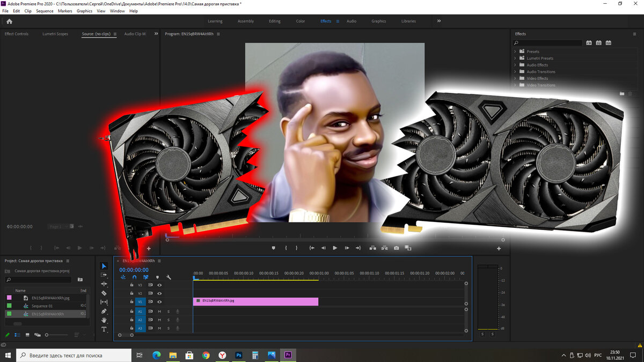Select the Hand tool
This screenshot has width=644, height=362.
click(x=104, y=321)
